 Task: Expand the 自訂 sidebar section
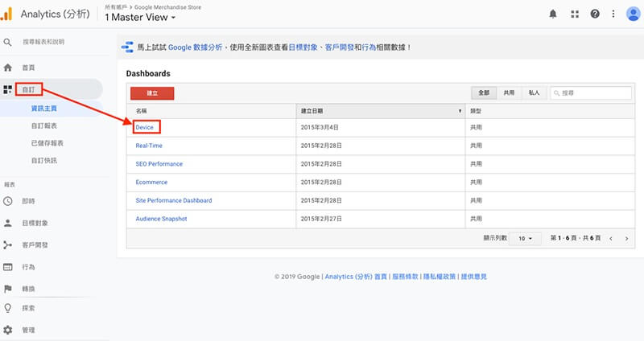[x=29, y=89]
